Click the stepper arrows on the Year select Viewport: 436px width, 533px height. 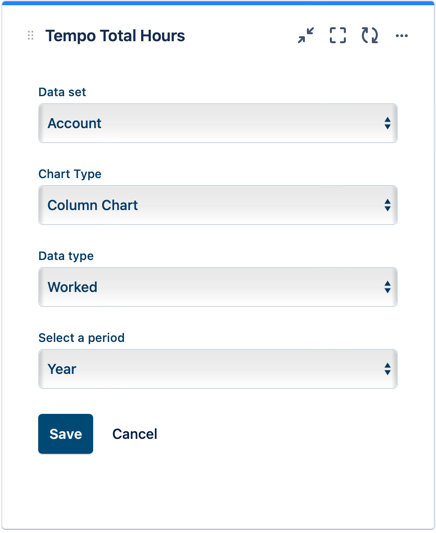pos(387,369)
